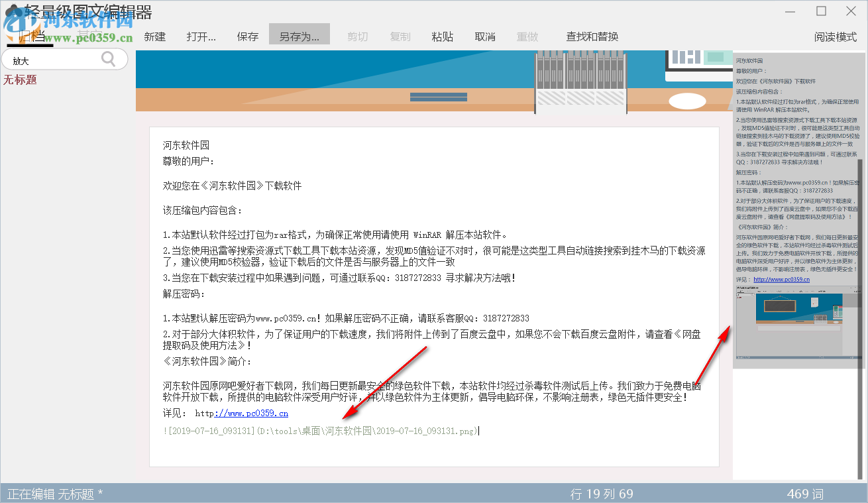This screenshot has width=868, height=503.
Task: Select the 无标题 document in the sidebar
Action: pos(20,80)
